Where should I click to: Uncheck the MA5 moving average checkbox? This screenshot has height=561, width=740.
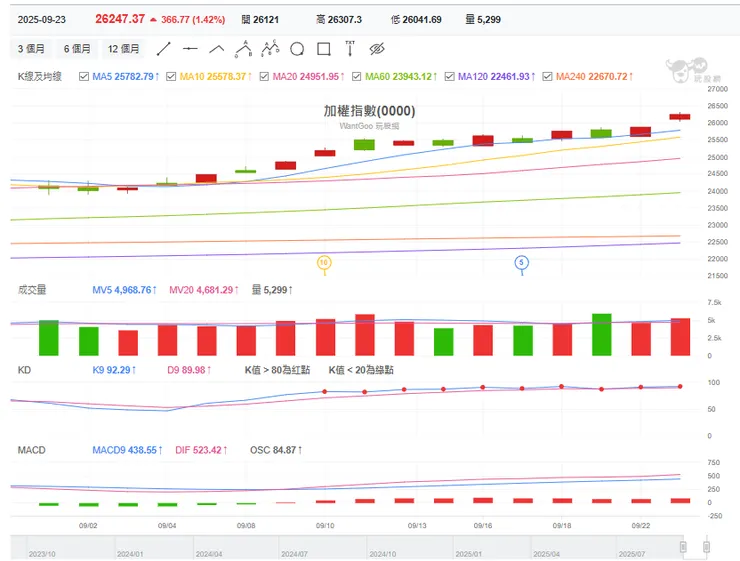[84, 76]
